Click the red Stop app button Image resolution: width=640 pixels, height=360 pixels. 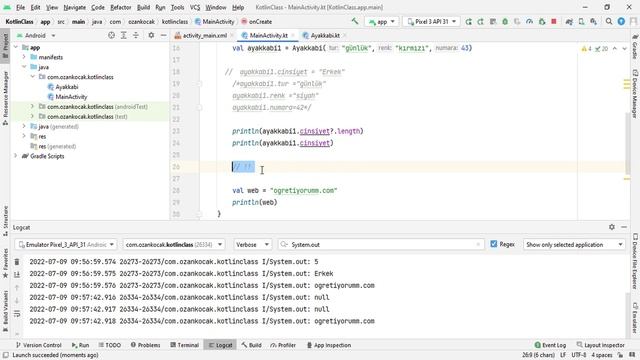(554, 21)
